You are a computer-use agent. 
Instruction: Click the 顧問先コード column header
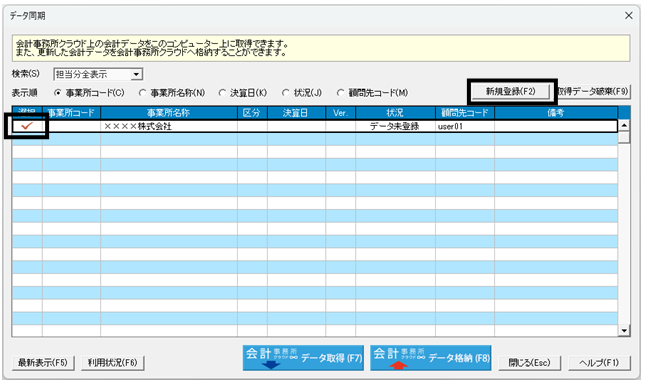point(465,113)
